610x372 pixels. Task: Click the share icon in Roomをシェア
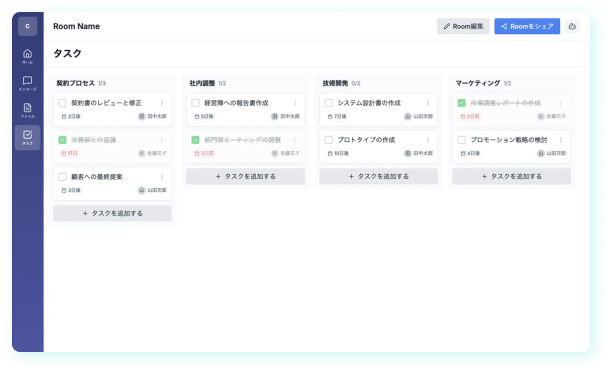click(504, 26)
